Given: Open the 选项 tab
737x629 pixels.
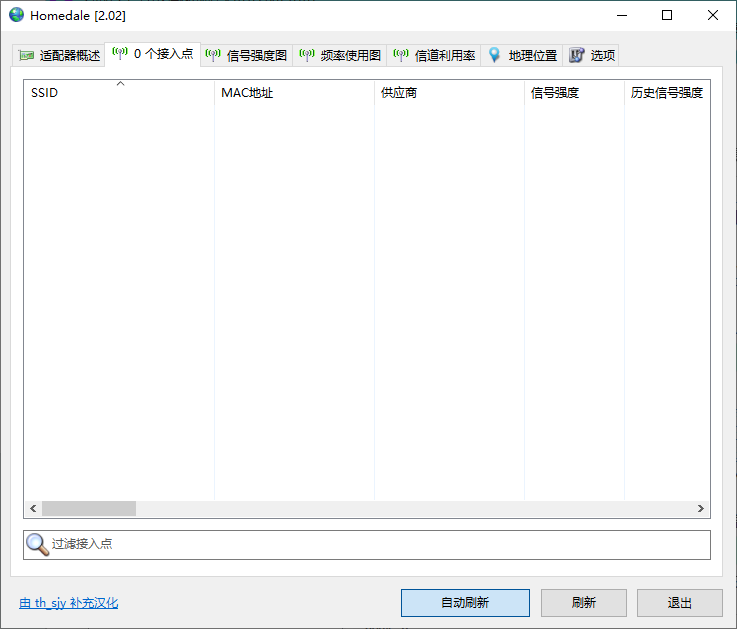Looking at the screenshot, I should [591, 55].
